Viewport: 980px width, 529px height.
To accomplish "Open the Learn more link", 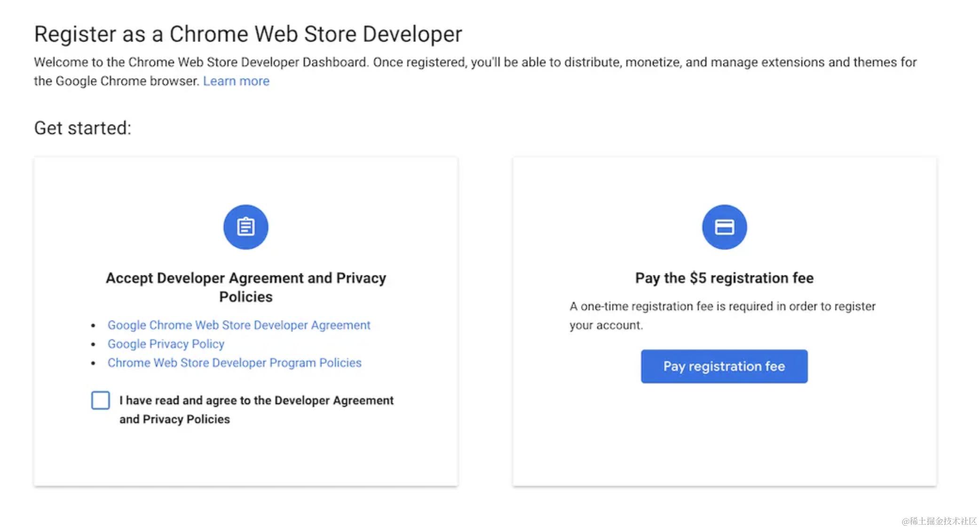I will click(236, 81).
